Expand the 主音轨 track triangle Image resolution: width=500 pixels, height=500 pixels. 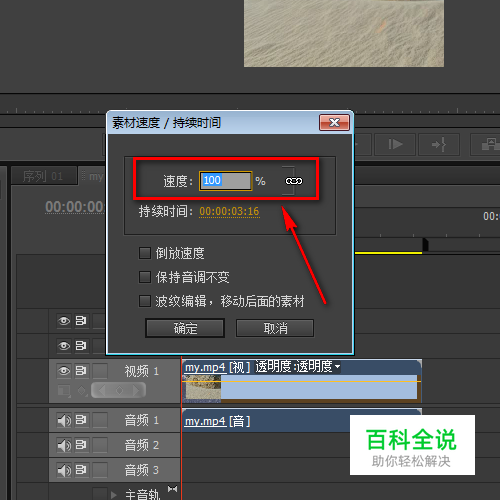[114, 494]
